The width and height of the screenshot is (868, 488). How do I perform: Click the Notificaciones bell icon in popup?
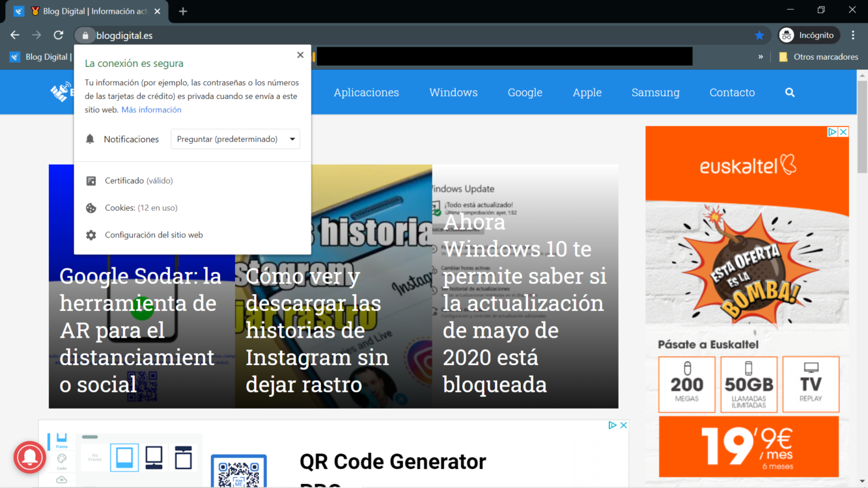[91, 139]
